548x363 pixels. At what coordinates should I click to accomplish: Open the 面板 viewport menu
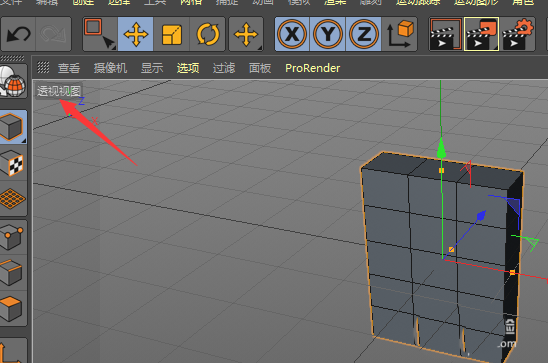(x=260, y=68)
